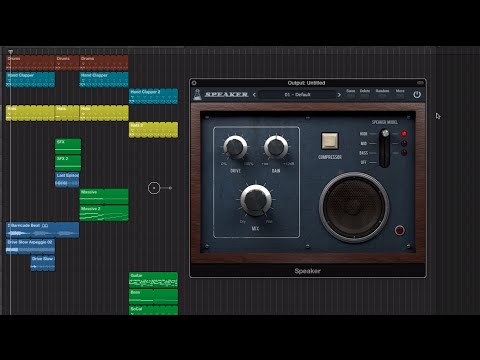
Task: Click the pill button in plugin title bar
Action: coord(420,83)
